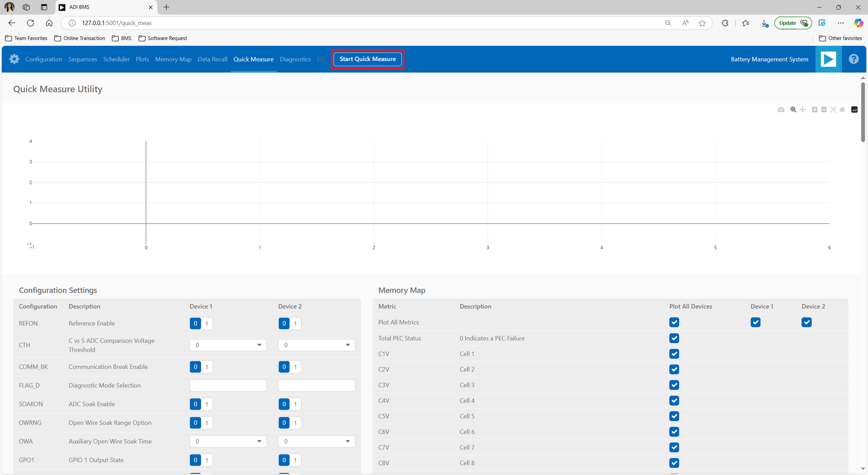
Task: Click the plot zoom out minus icon
Action: click(824, 110)
